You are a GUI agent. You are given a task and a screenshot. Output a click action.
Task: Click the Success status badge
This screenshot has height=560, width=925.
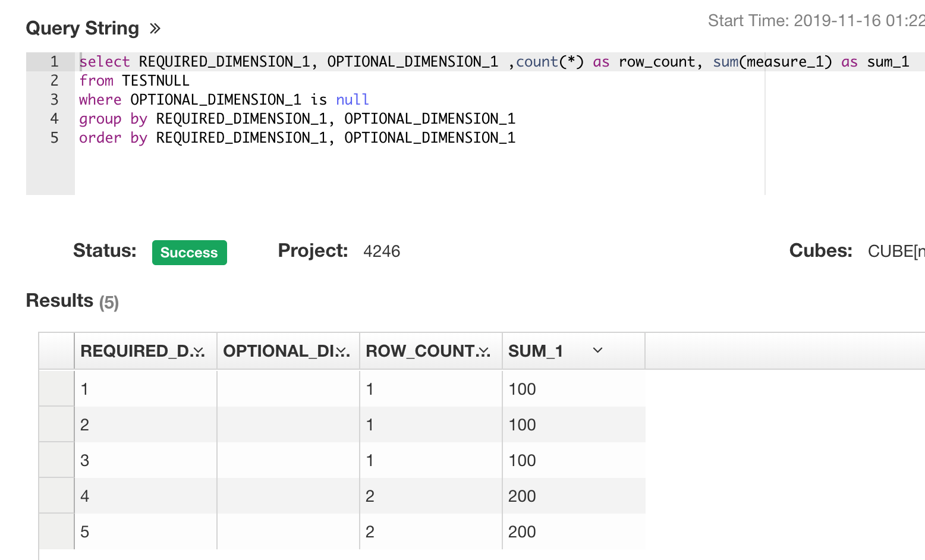189,253
